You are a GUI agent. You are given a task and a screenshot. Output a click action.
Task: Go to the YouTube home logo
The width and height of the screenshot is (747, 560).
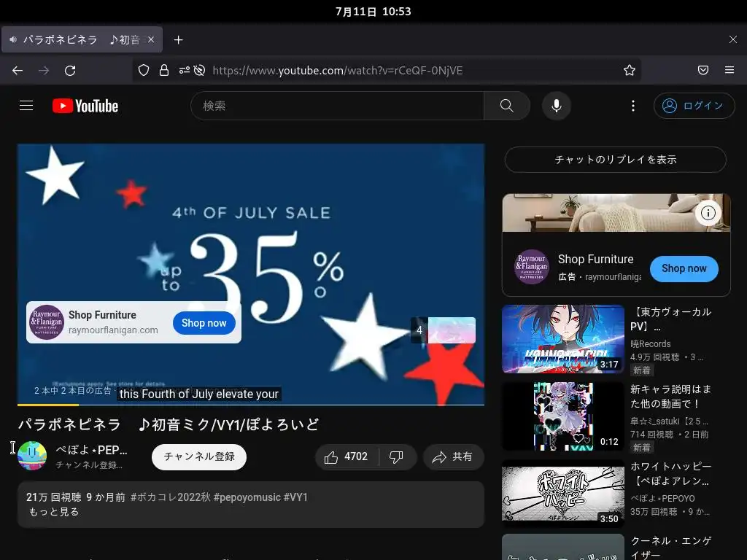point(85,106)
